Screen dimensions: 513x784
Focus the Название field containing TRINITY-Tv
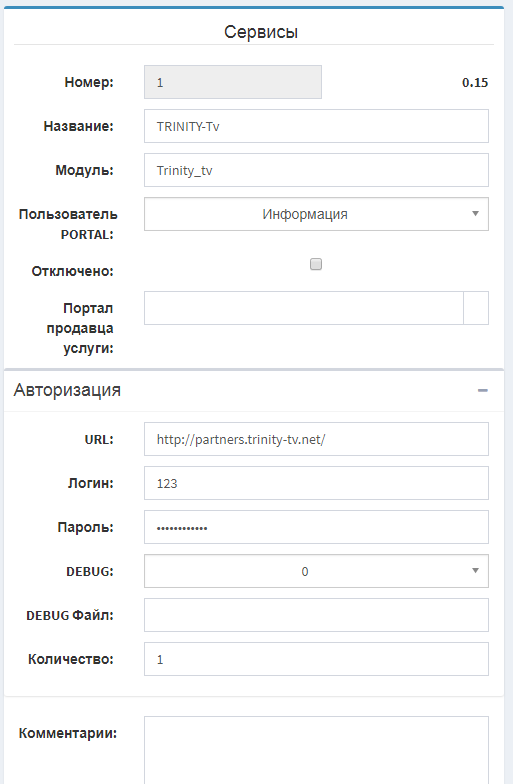pyautogui.click(x=316, y=126)
